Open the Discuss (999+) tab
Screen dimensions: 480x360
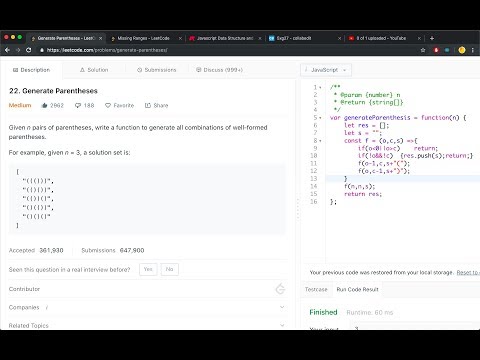pyautogui.click(x=219, y=70)
